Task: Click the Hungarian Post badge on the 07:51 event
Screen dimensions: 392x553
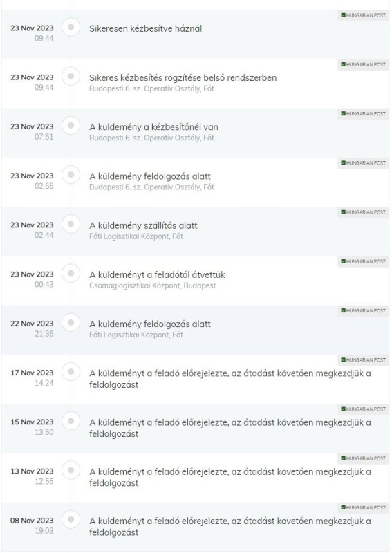Action: pyautogui.click(x=363, y=113)
